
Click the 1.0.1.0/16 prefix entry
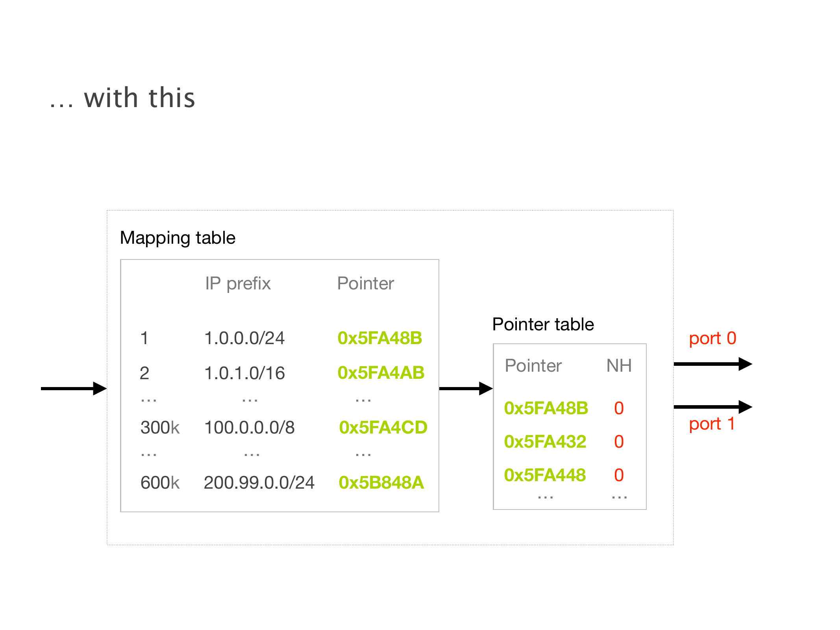coord(244,373)
